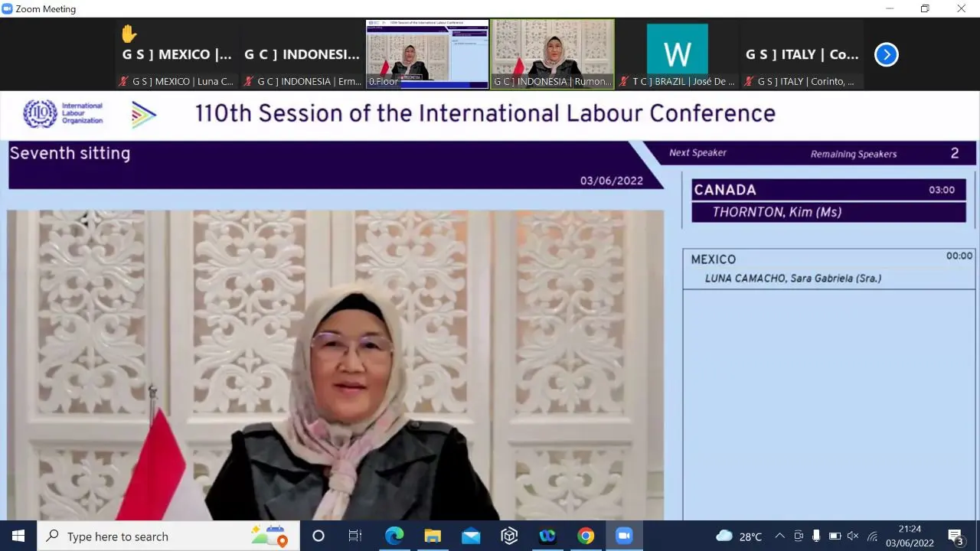Screen dimensions: 980x551
Task: Open the 28°C weather widget
Action: pos(738,536)
